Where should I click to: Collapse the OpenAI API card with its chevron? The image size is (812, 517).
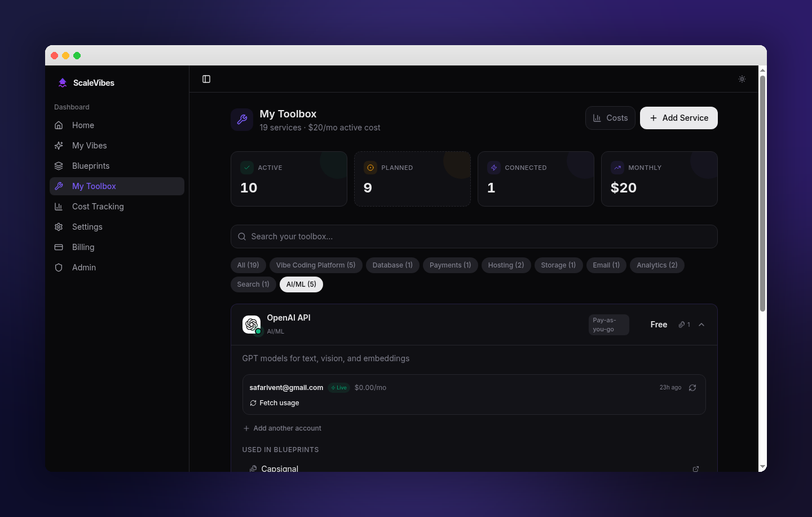[x=701, y=325]
